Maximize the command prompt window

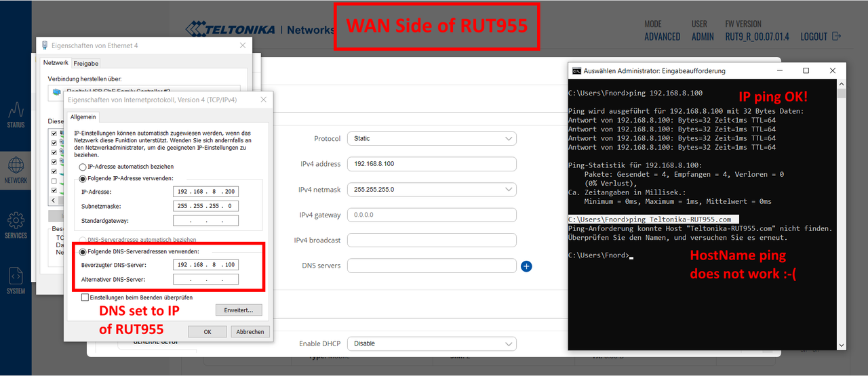click(806, 70)
